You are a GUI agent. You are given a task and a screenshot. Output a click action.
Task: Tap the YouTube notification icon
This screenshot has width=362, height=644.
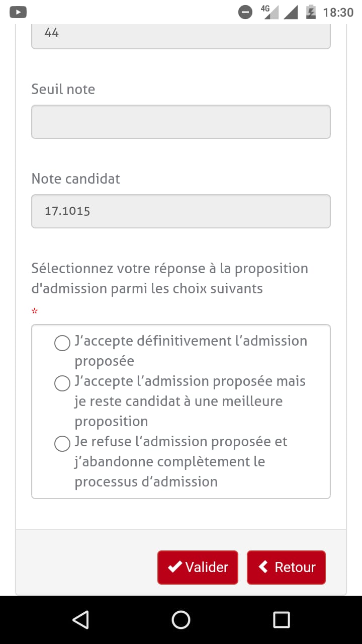coord(18,12)
